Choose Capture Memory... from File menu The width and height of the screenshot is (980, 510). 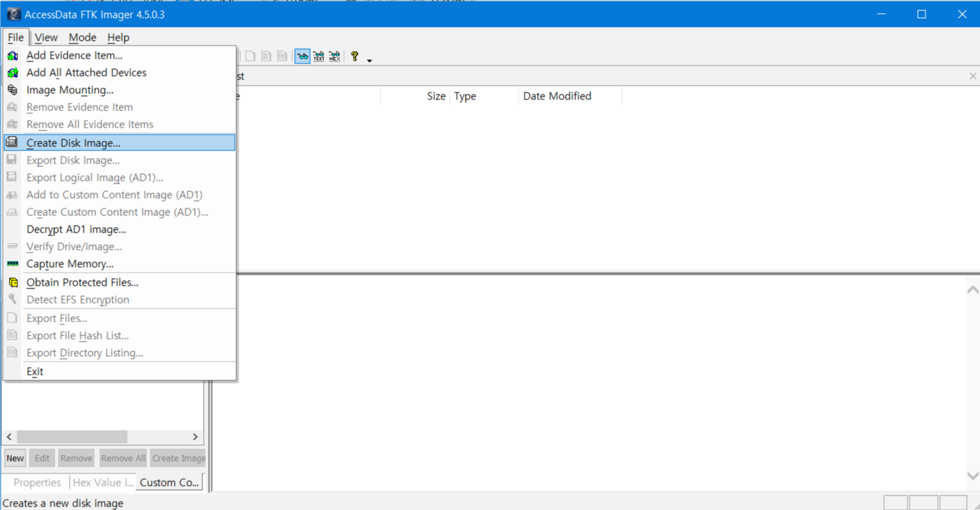click(119, 264)
